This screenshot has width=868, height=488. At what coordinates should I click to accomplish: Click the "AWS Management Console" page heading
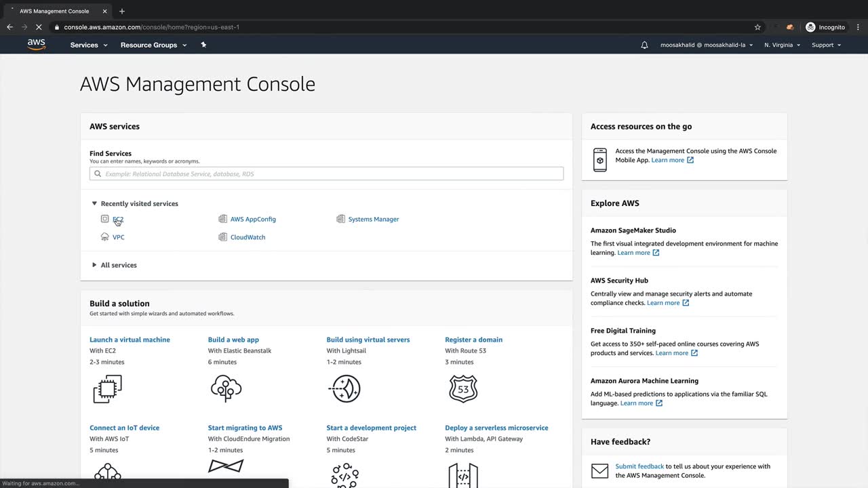197,84
